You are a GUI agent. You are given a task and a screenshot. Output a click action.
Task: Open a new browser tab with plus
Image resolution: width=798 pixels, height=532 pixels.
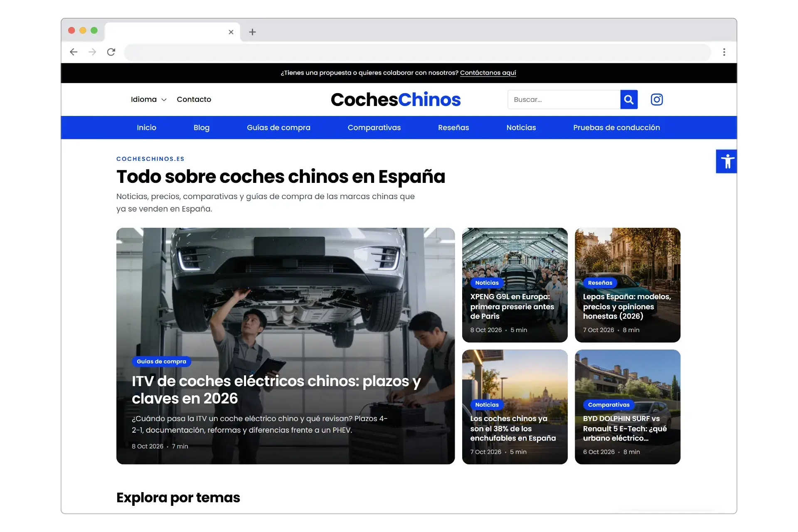[x=252, y=32]
